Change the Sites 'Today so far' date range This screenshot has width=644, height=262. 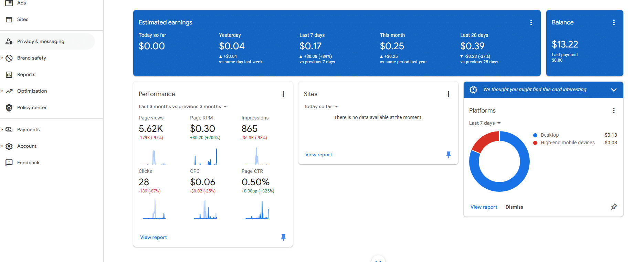321,106
